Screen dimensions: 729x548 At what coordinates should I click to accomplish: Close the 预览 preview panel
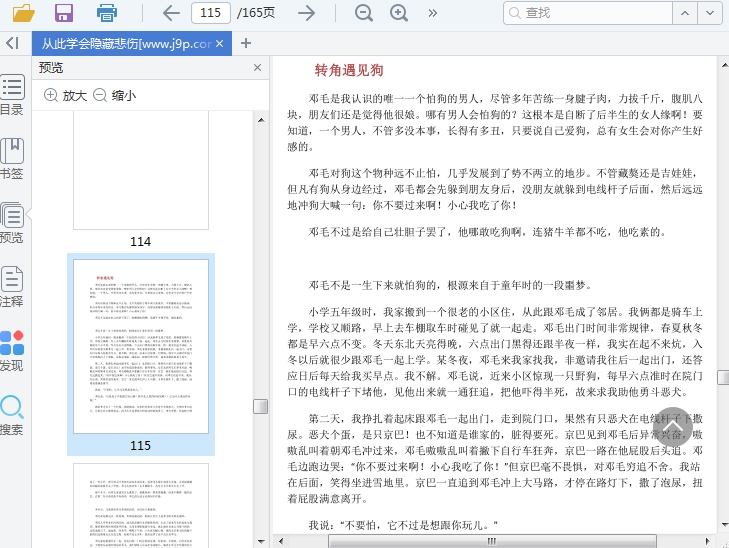point(257,68)
